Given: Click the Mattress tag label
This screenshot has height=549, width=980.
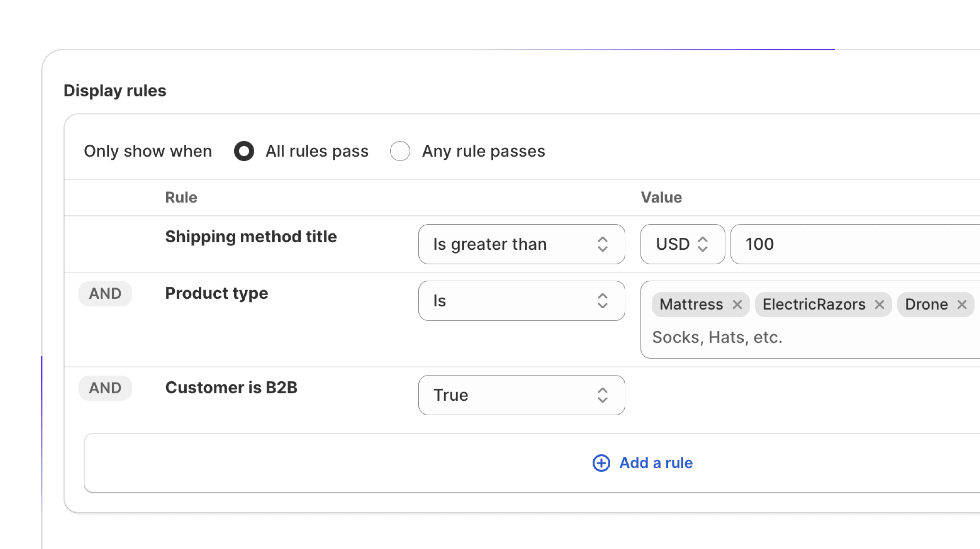Looking at the screenshot, I should (x=691, y=304).
